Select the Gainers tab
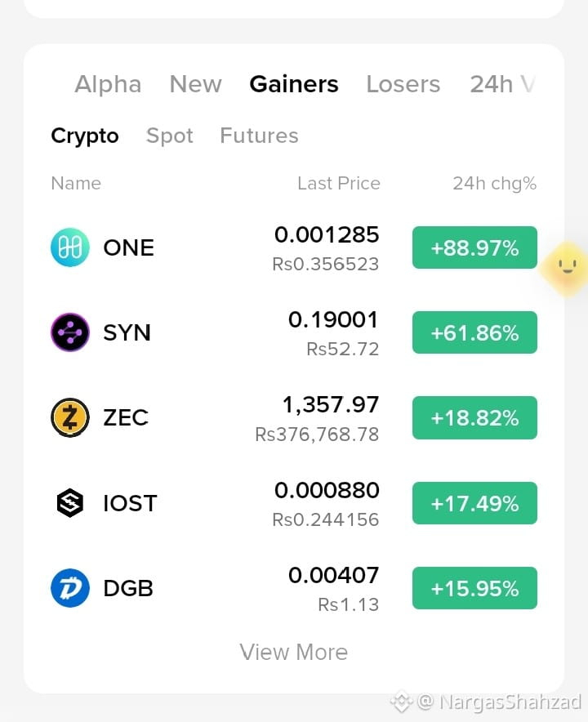Viewport: 588px width, 722px height. (294, 84)
